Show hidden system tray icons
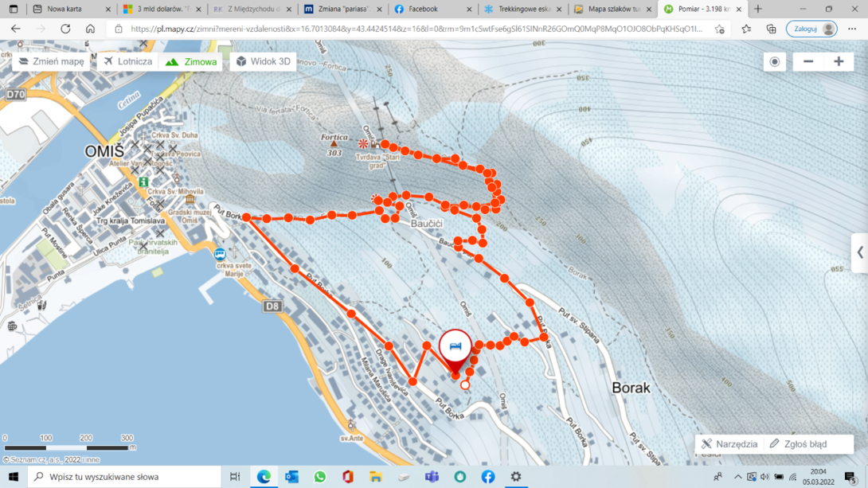Image resolution: width=868 pixels, height=488 pixels. click(737, 477)
